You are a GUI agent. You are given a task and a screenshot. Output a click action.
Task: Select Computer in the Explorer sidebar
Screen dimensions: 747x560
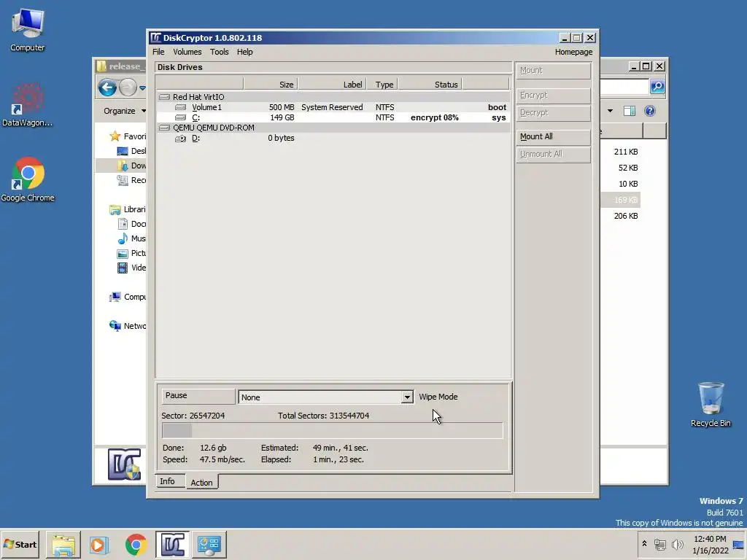[x=128, y=297]
